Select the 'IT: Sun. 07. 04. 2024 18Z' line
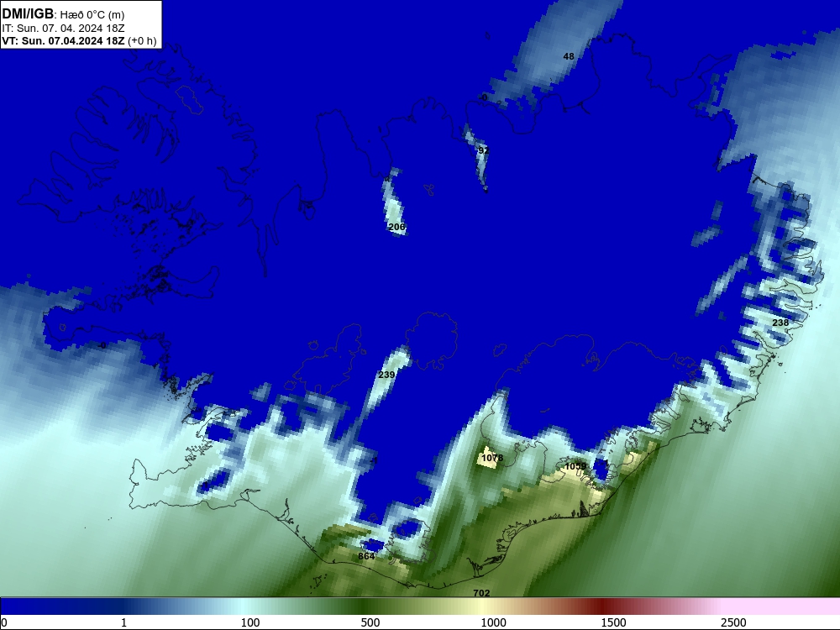 pos(63,29)
